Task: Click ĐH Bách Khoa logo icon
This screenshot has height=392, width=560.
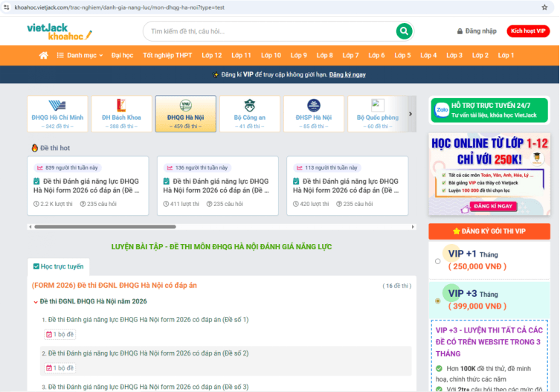Action: 121,106
